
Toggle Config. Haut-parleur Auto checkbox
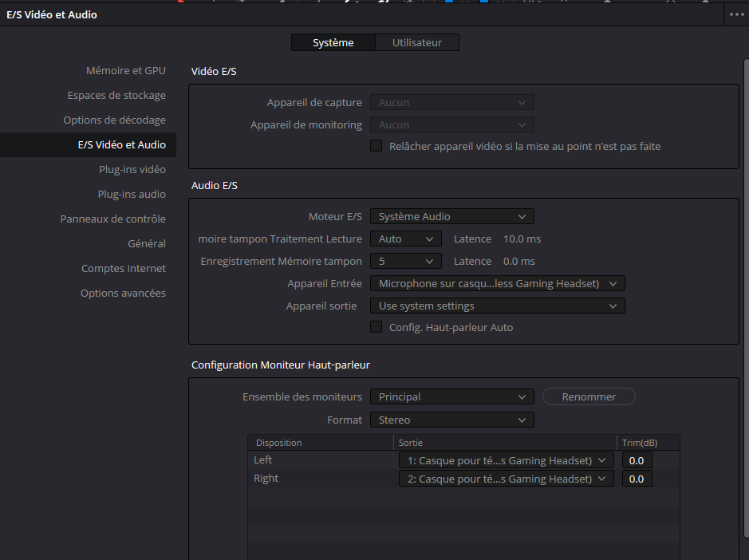point(376,327)
